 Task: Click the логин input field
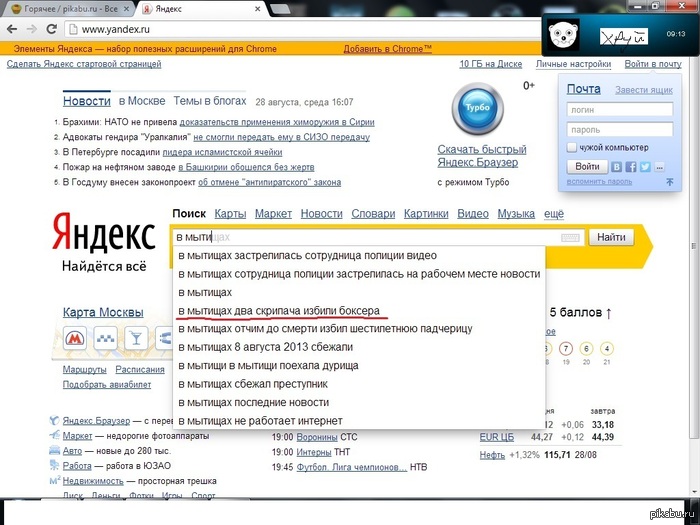(620, 109)
